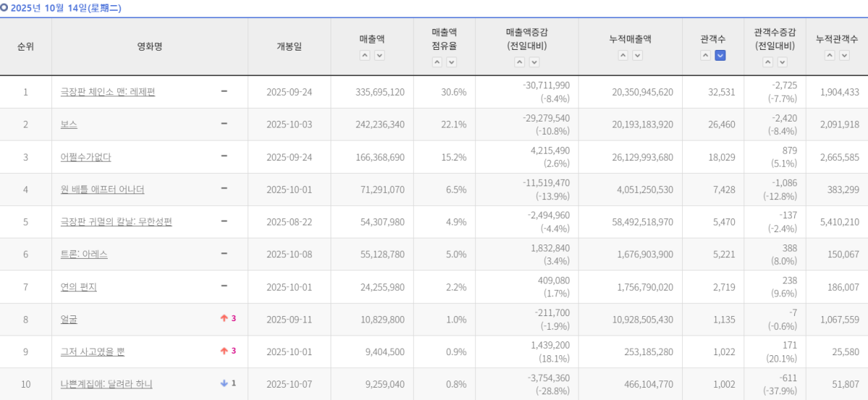Click the 영화명 column header
Screen dimensions: 868x400
(150, 46)
